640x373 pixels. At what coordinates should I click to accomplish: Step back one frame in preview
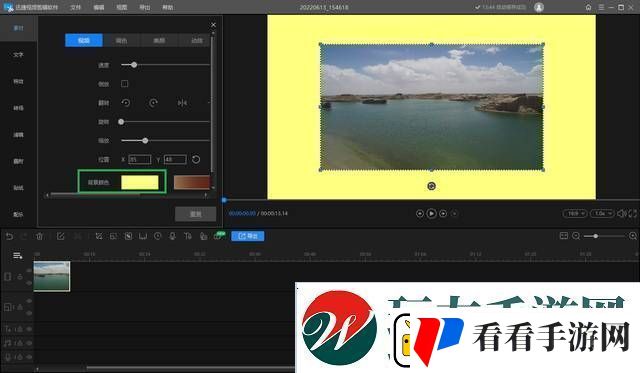[x=420, y=213]
